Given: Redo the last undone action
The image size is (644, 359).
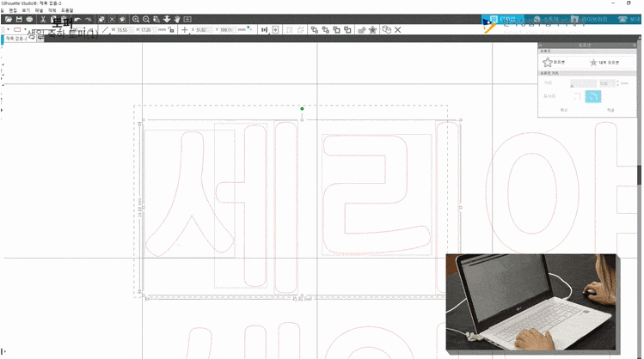Looking at the screenshot, I should point(88,19).
